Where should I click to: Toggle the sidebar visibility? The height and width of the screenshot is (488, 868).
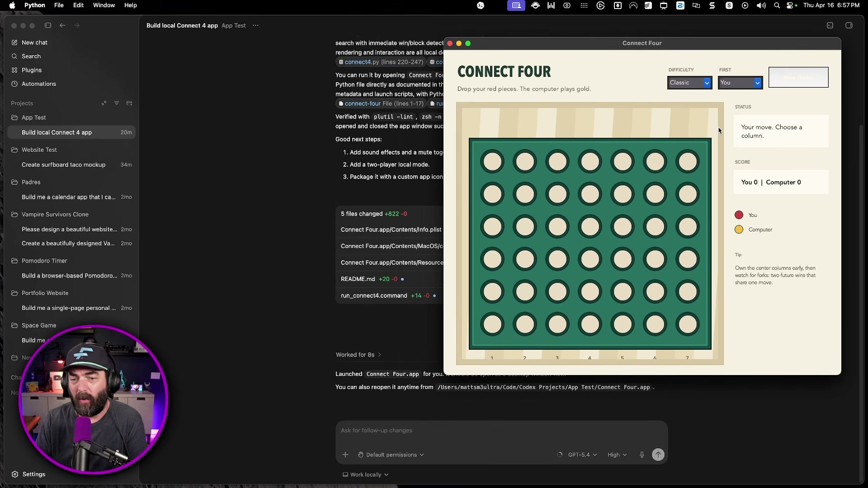48,25
